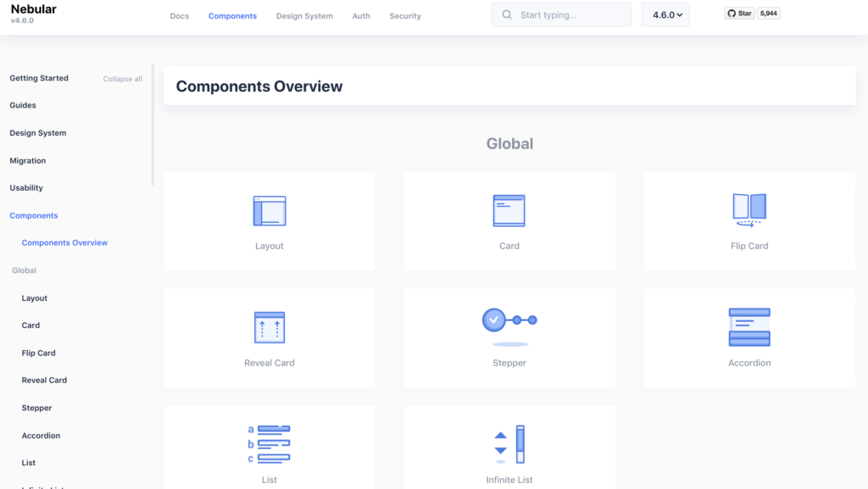The height and width of the screenshot is (489, 868).
Task: Open the 4.6.0 version dropdown
Action: pyautogui.click(x=665, y=14)
